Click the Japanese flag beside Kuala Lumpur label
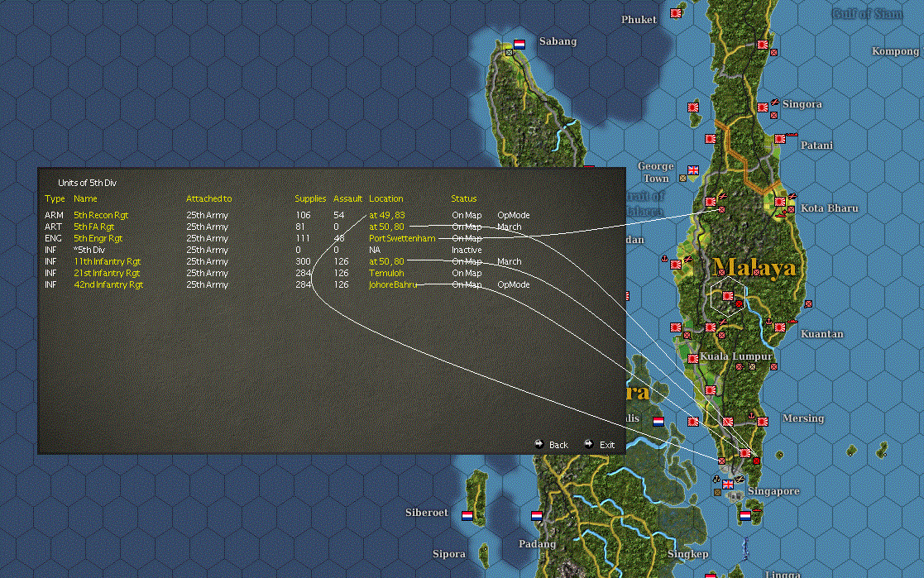 pos(693,358)
